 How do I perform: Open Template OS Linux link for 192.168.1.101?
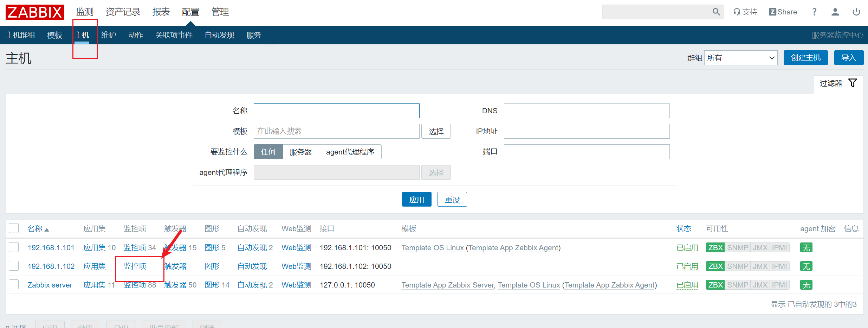pos(433,248)
